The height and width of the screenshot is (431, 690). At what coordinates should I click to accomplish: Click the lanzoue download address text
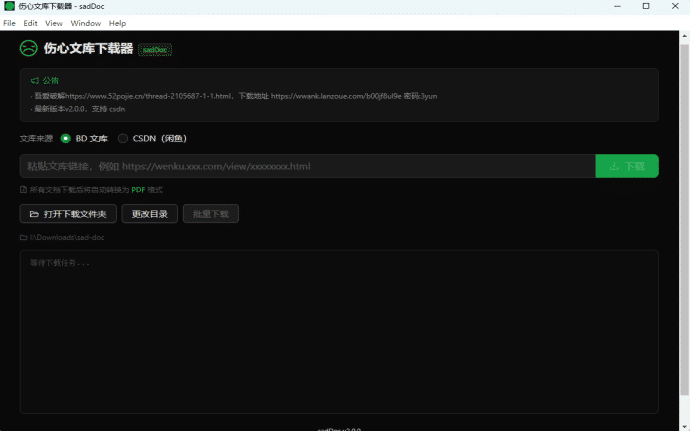click(336, 96)
